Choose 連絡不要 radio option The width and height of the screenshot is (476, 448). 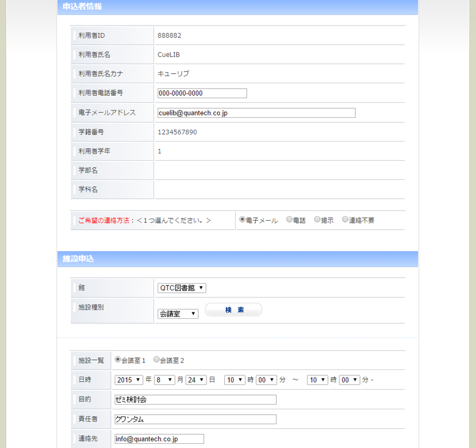click(345, 219)
